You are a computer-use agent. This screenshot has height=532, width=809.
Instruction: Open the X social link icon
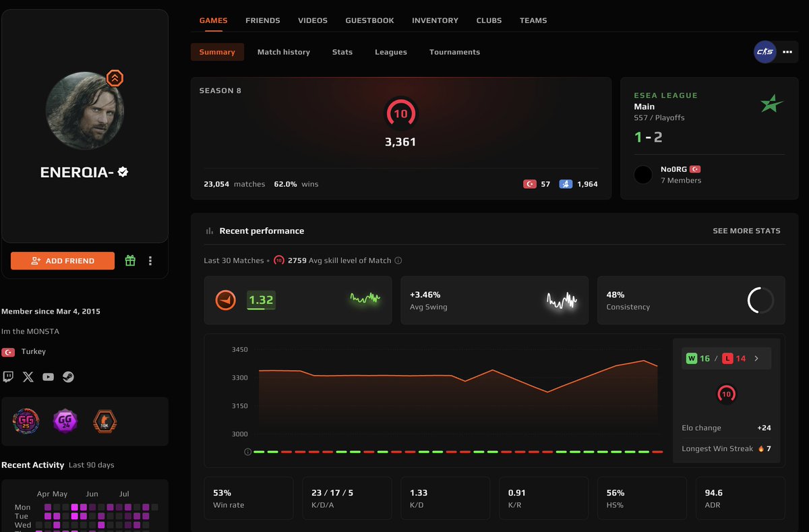pyautogui.click(x=28, y=377)
